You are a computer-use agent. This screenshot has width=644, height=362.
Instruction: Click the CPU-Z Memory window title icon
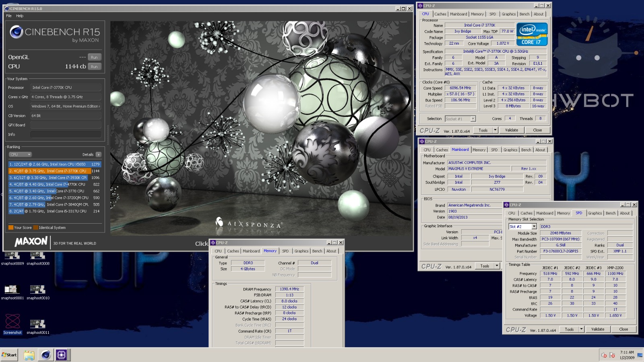[x=213, y=243]
